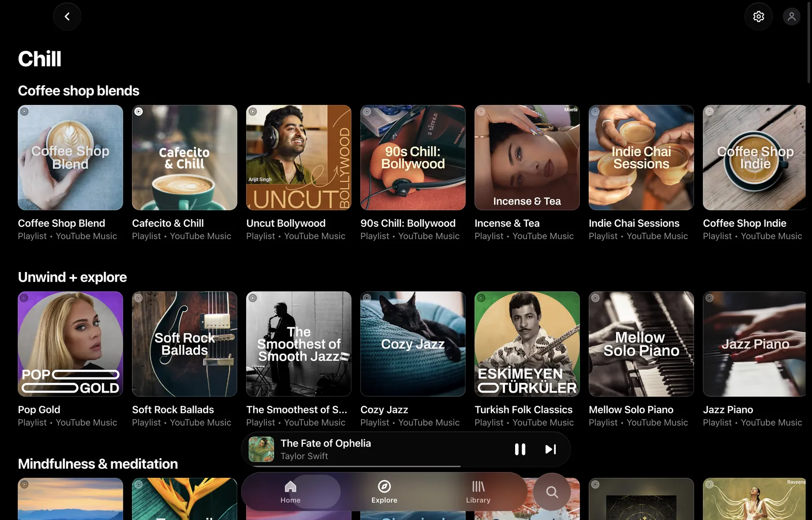Open the Coffee Shop Indie cover
This screenshot has height=520, width=812.
755,158
